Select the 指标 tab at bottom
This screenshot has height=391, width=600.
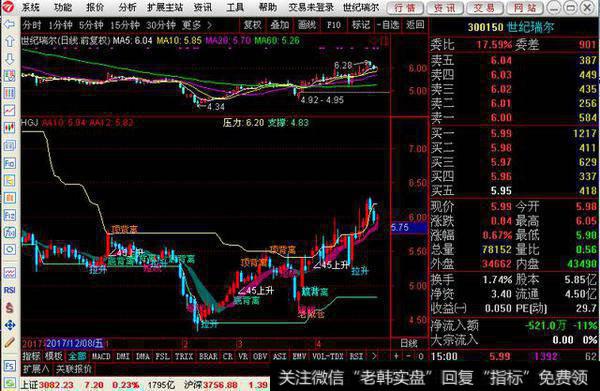click(31, 356)
